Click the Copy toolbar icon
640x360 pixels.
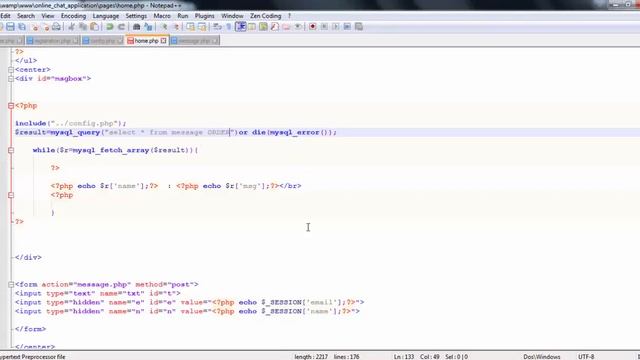pos(83,27)
